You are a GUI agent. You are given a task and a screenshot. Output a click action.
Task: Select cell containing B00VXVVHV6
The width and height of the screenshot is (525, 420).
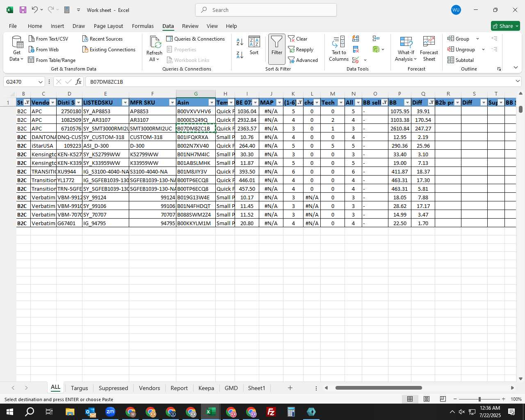(x=196, y=111)
